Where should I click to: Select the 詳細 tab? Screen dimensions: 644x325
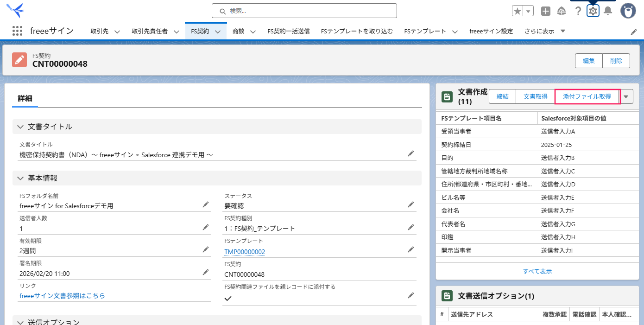tap(25, 98)
